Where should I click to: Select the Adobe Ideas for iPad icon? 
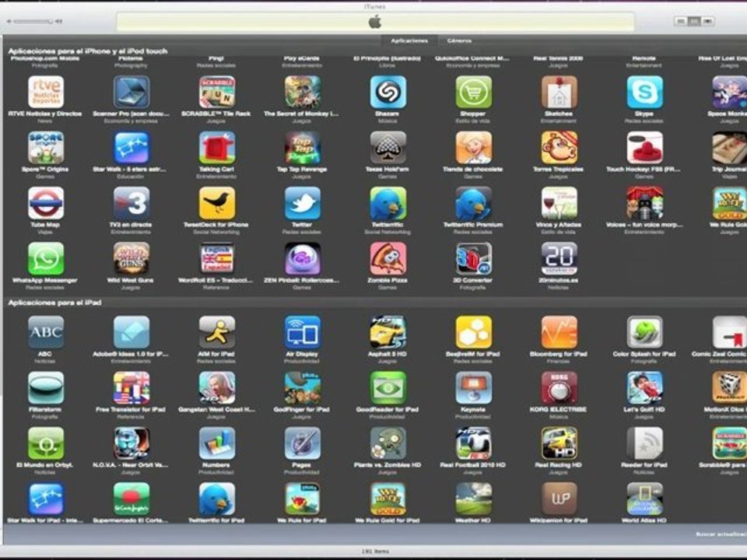tap(131, 332)
